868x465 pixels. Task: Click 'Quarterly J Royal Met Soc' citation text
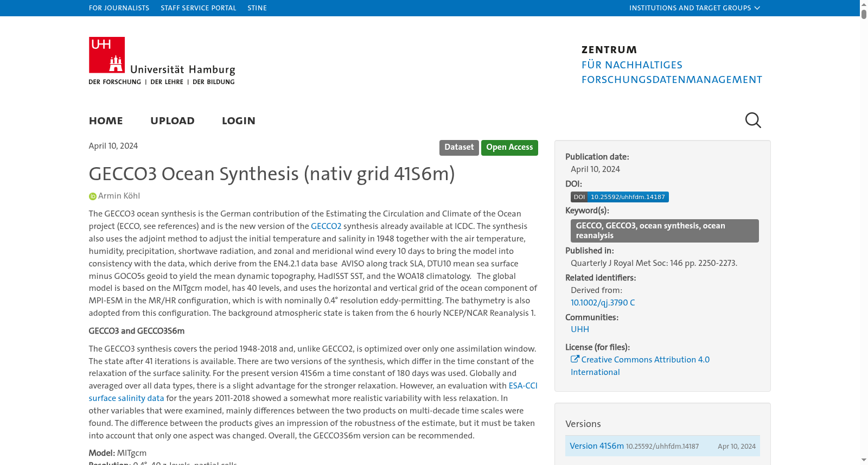point(654,263)
